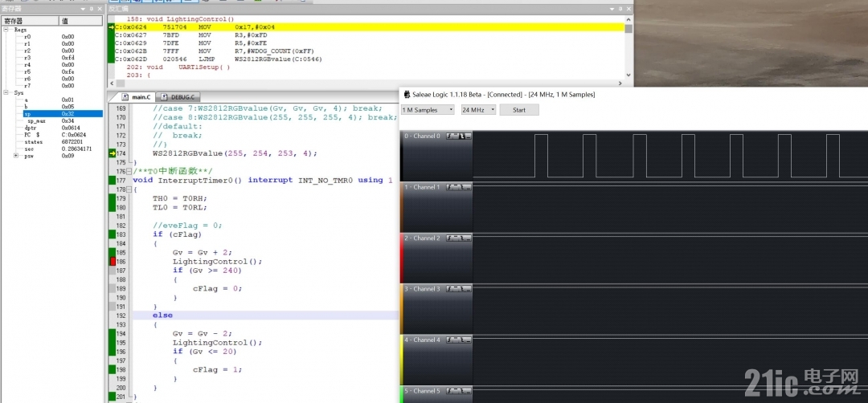
Task: Click the Saleae Logic title bar icon
Action: click(407, 95)
